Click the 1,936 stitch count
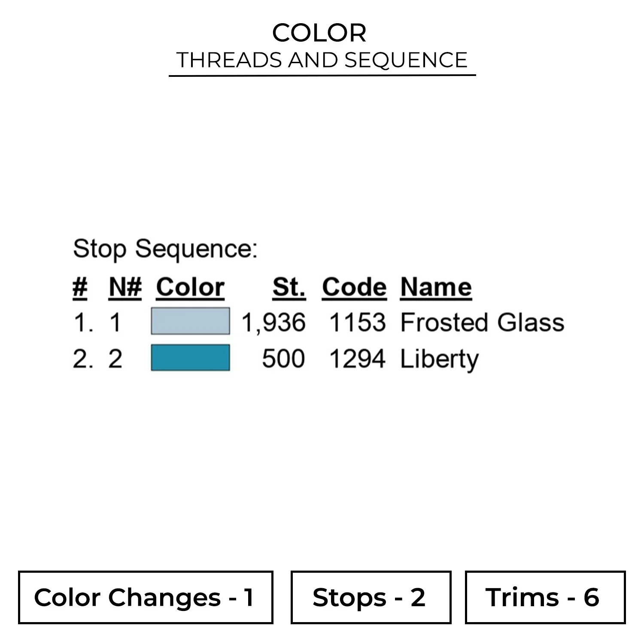 (x=274, y=322)
